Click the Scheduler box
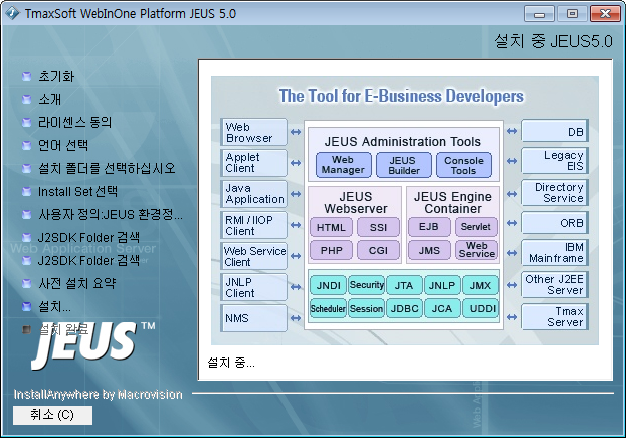The width and height of the screenshot is (626, 438). 328,308
